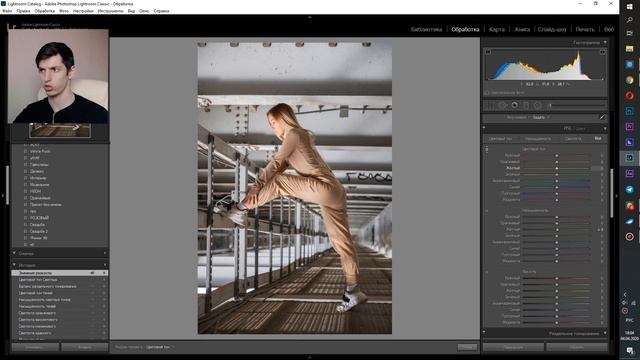640x360 pixels.
Task: Switch to the Карта module
Action: pos(497,29)
